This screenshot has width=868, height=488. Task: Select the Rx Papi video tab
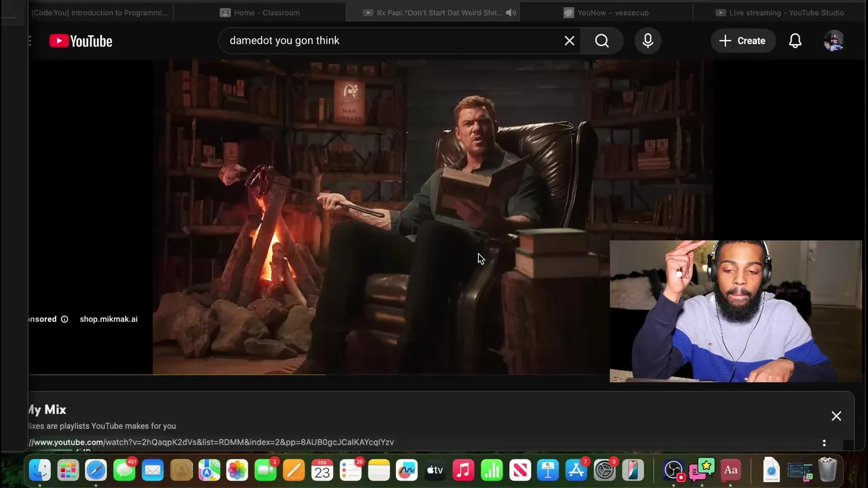(434, 12)
